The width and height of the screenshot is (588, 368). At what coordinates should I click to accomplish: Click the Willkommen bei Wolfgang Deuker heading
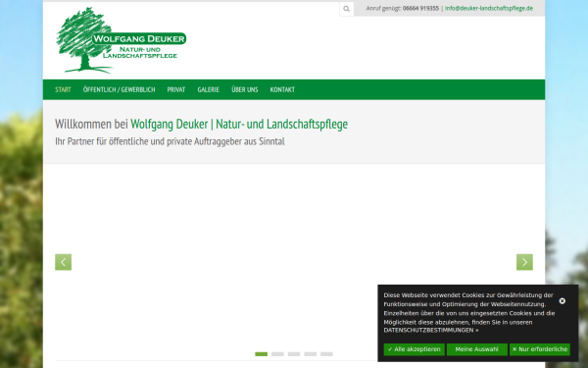pyautogui.click(x=201, y=124)
